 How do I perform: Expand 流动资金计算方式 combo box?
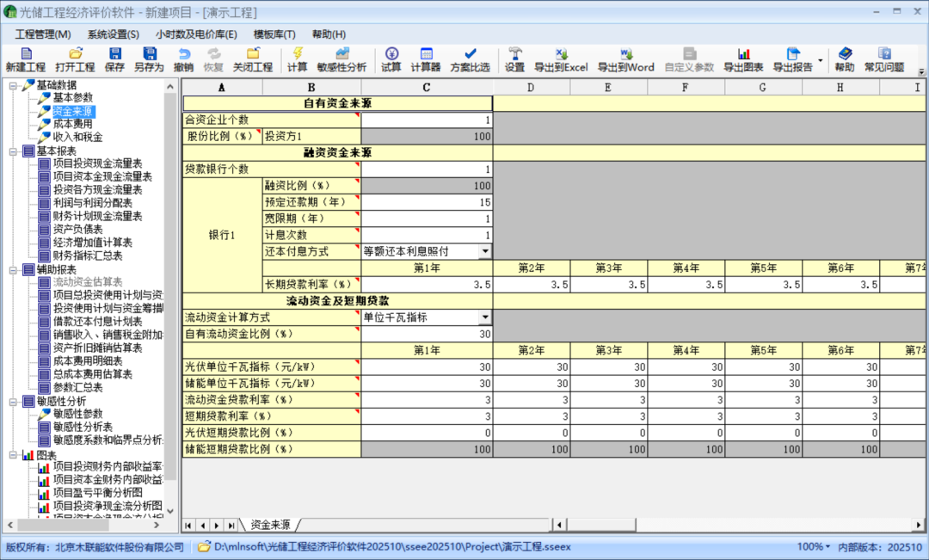[x=484, y=317]
